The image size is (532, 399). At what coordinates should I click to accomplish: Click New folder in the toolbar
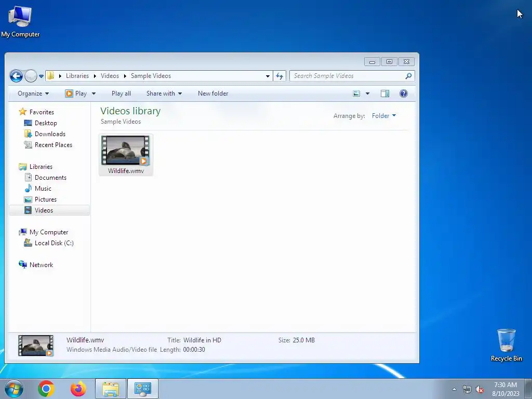pos(213,94)
